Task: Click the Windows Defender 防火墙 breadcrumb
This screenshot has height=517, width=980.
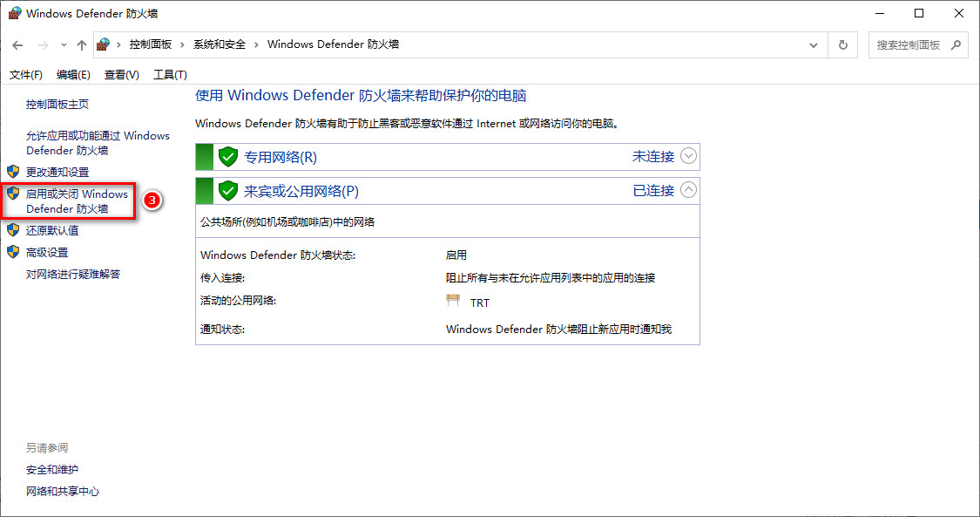Action: click(333, 44)
